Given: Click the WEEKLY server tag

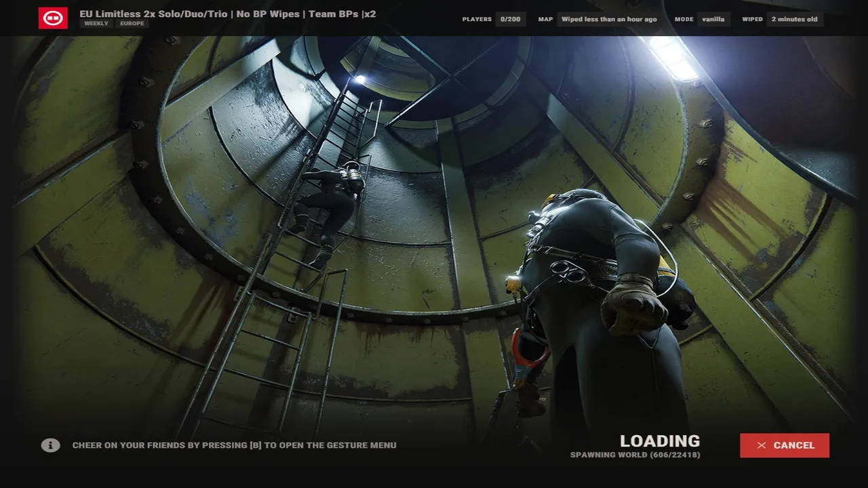Looking at the screenshot, I should click(x=96, y=24).
